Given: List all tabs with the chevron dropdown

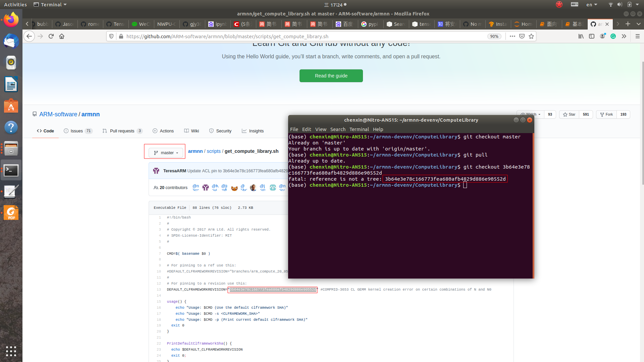Looking at the screenshot, I should pos(639,24).
